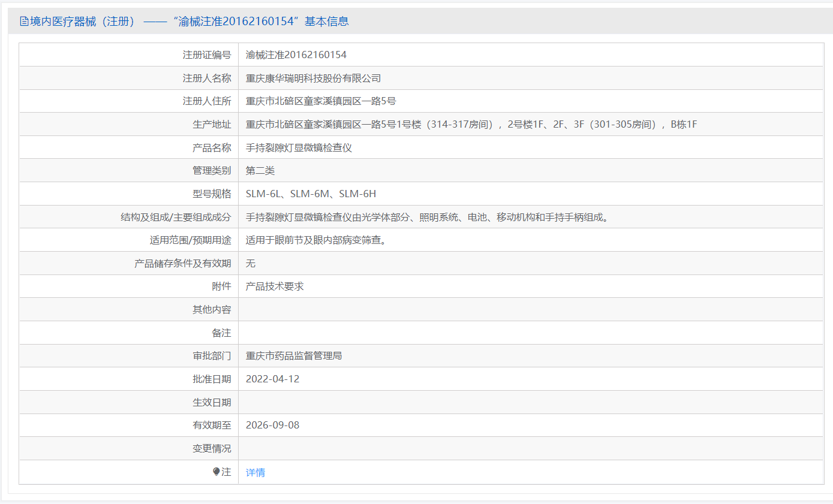Click the expiry date 2026-09-08

click(x=272, y=425)
